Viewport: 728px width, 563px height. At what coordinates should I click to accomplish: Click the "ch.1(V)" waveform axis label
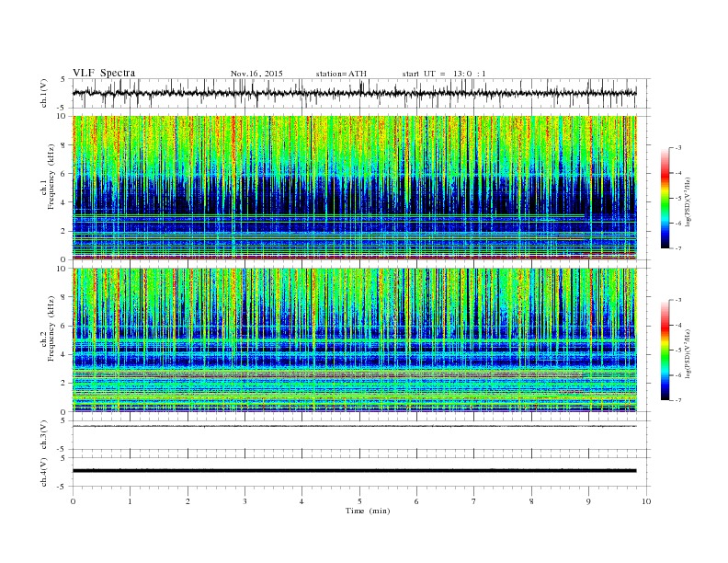pos(44,93)
